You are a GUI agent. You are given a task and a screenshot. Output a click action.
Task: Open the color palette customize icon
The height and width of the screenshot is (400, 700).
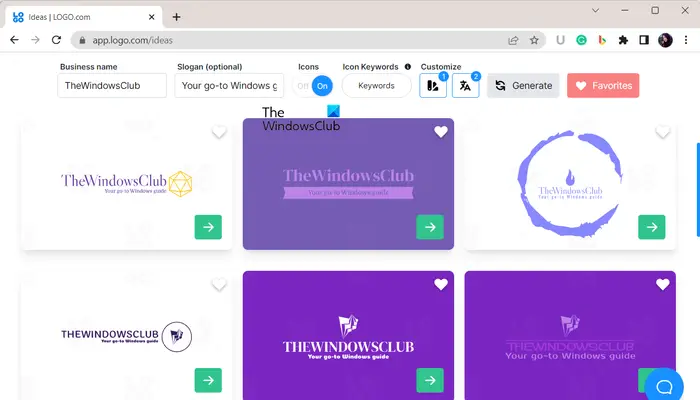point(433,85)
